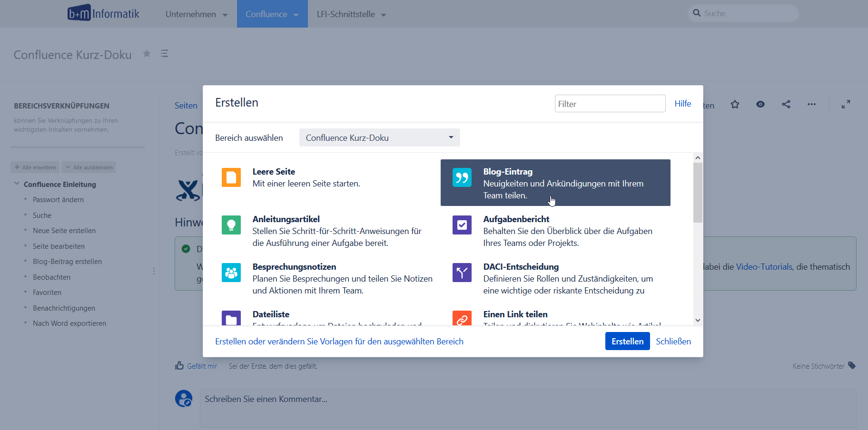Click the template list scrollbar thumb
The height and width of the screenshot is (430, 868).
coord(698,193)
